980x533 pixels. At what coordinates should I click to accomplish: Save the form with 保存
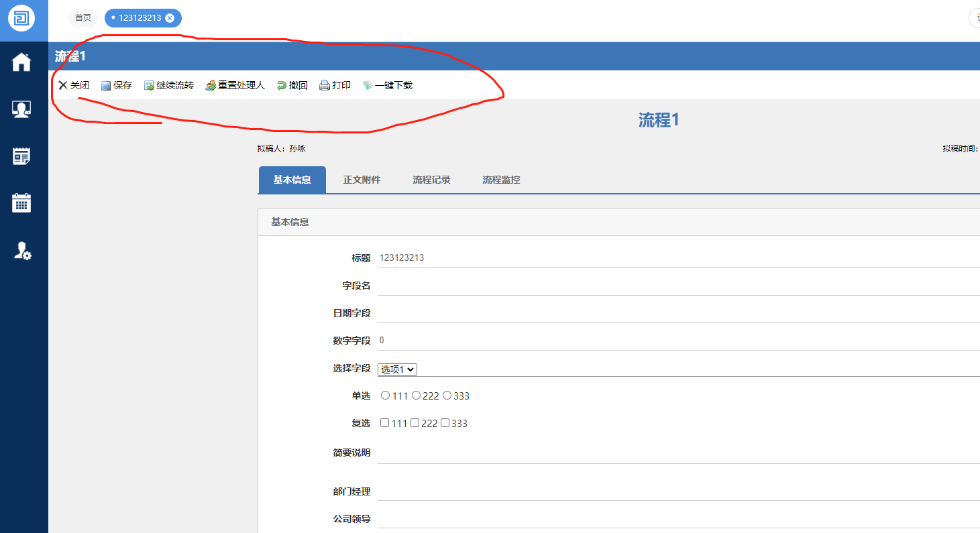(117, 85)
